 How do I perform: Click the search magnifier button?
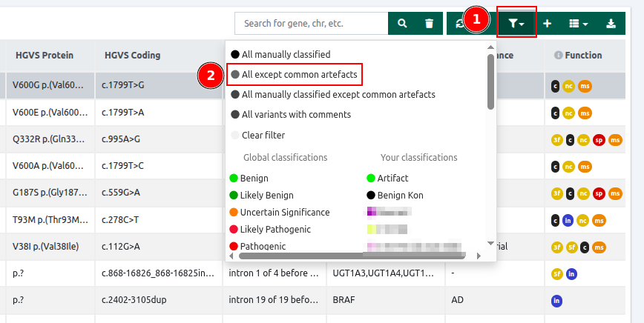point(402,24)
